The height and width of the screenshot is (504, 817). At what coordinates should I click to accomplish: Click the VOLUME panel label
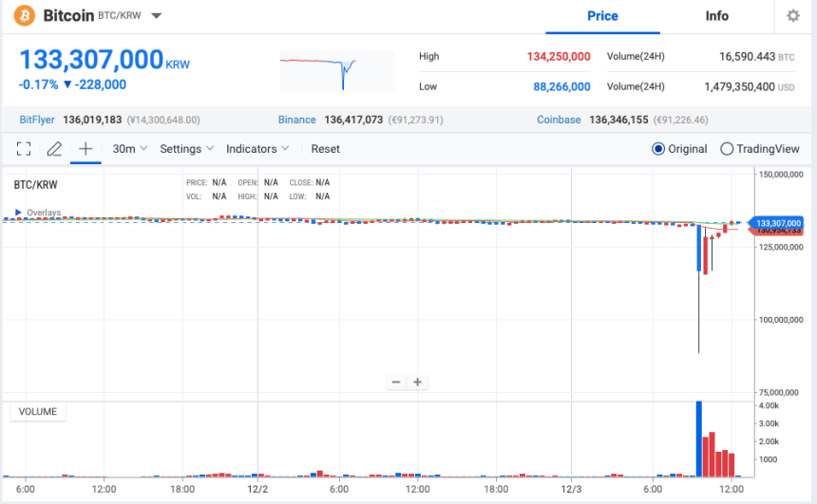click(38, 412)
